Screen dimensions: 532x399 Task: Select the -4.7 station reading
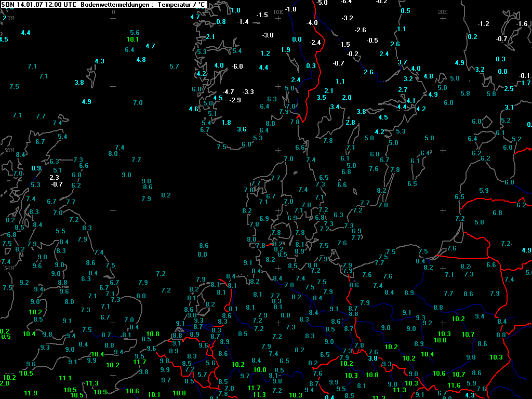click(x=228, y=91)
